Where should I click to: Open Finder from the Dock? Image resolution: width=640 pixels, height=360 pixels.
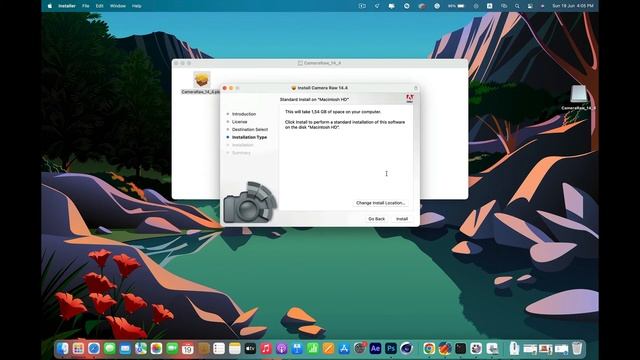[62, 348]
